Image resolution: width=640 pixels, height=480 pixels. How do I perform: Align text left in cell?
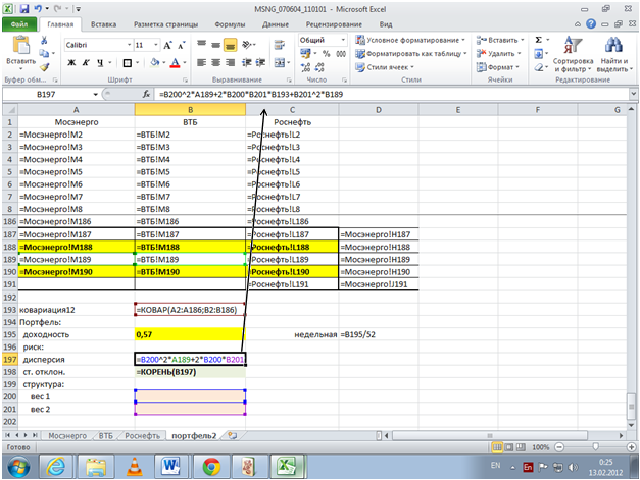coord(201,62)
